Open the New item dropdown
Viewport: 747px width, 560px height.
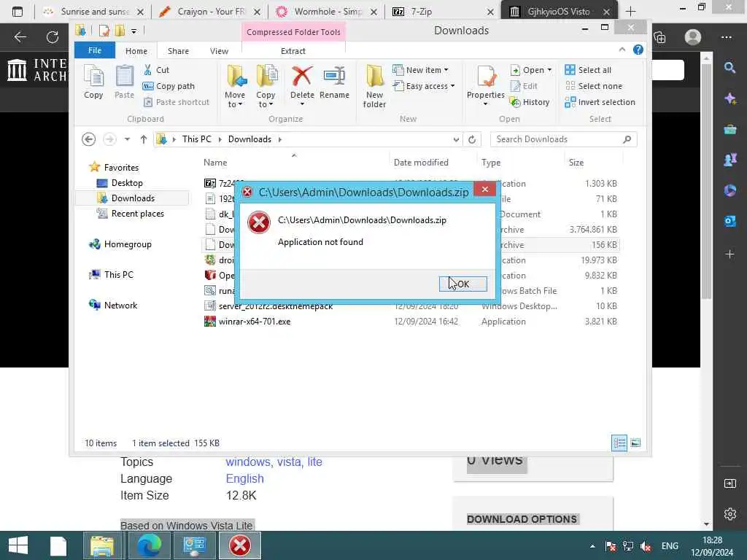(x=420, y=70)
